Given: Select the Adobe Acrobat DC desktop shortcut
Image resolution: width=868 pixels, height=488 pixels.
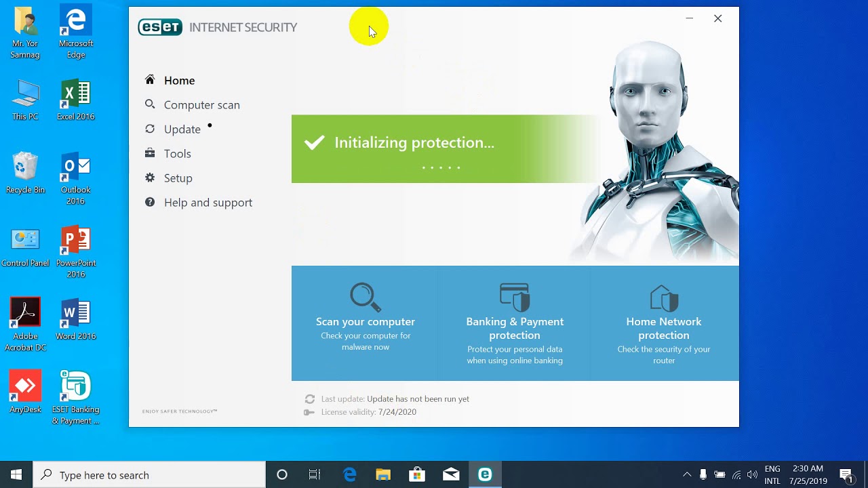Looking at the screenshot, I should (25, 325).
